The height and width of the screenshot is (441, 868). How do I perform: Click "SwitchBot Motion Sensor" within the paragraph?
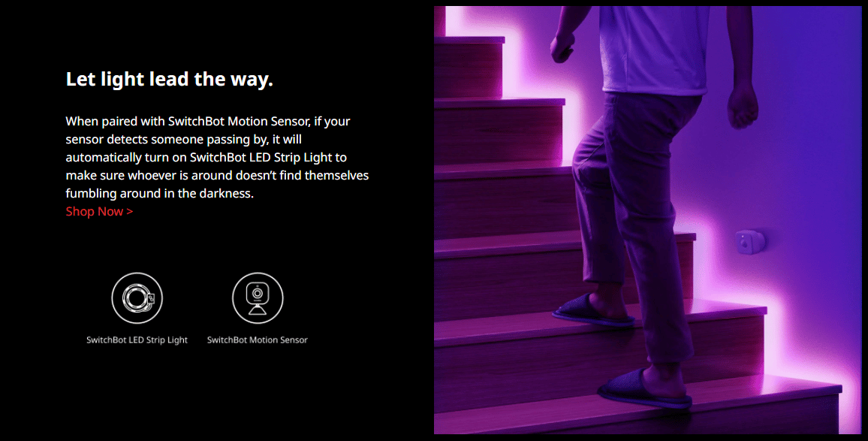(x=239, y=121)
